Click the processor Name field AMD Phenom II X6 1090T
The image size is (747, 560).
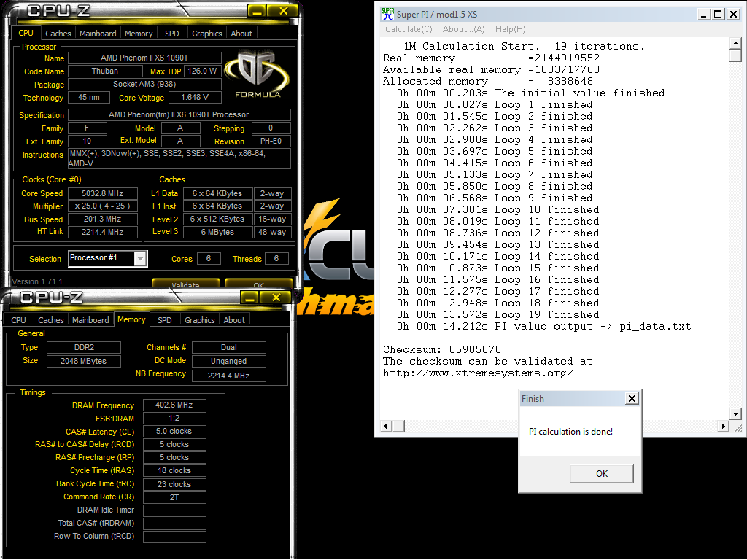145,58
